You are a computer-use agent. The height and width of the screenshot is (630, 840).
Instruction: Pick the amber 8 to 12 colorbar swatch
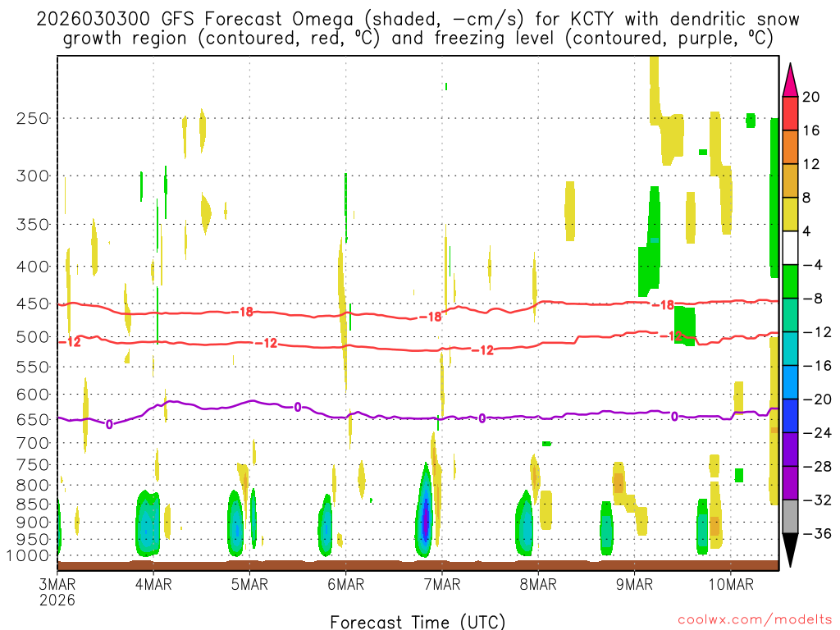click(x=790, y=180)
